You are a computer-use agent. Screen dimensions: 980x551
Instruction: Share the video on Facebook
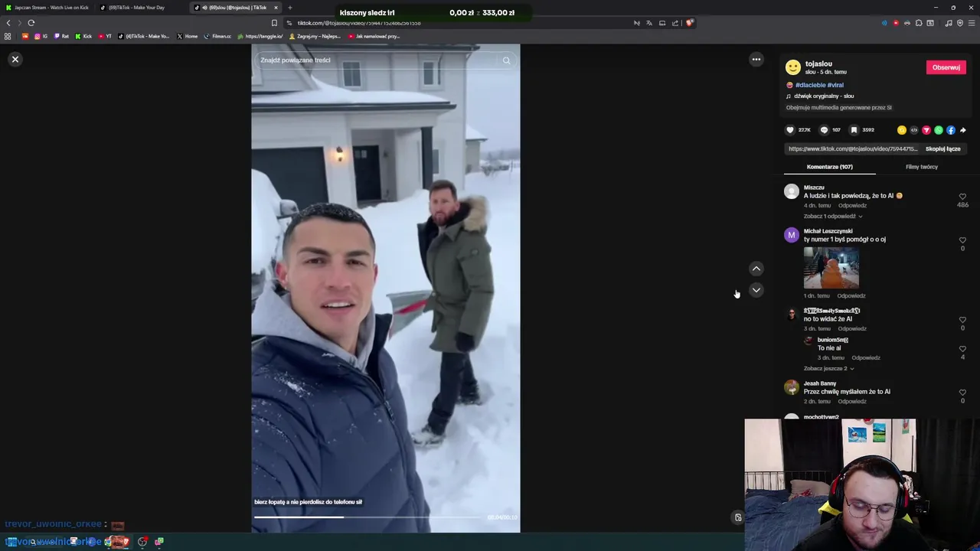coord(951,130)
